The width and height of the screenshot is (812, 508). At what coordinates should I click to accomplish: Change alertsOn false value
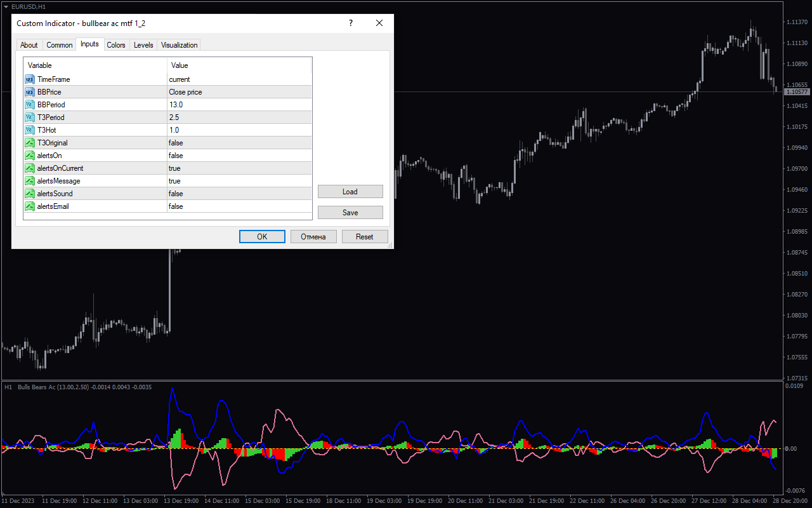[x=240, y=156]
